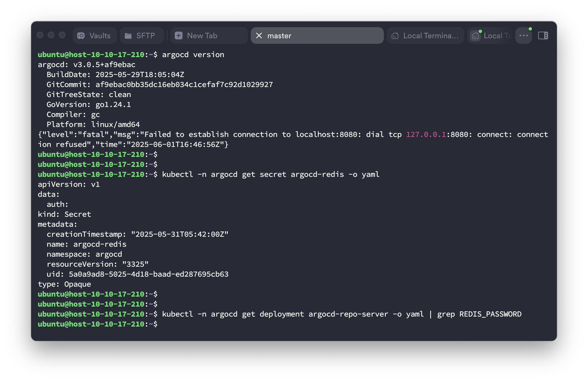Click the window zoom traffic-light button
Image resolution: width=588 pixels, height=382 pixels.
[x=62, y=35]
